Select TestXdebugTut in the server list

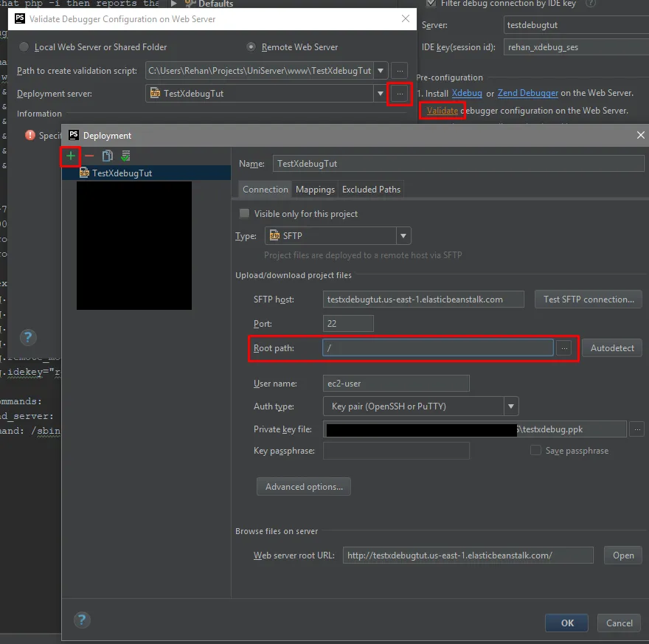click(122, 173)
